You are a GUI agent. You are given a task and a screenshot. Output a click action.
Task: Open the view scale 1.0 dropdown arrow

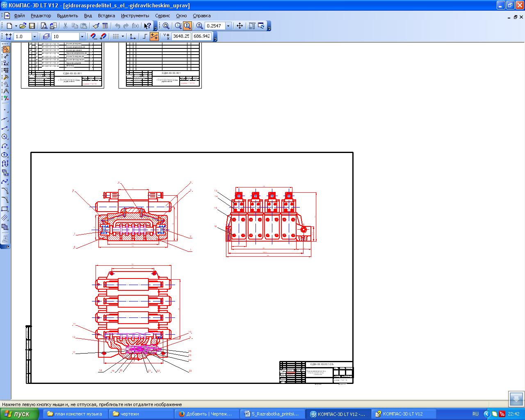pos(34,37)
